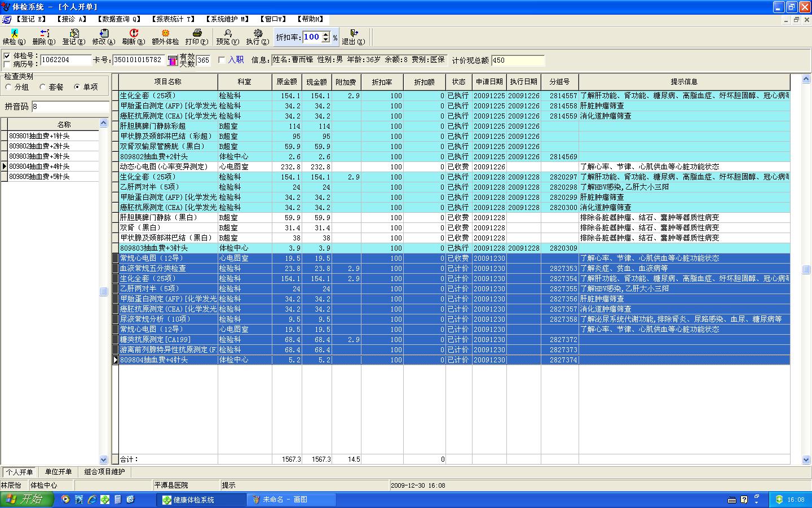
Task: Click the green clover quick launch icon
Action: [x=105, y=500]
